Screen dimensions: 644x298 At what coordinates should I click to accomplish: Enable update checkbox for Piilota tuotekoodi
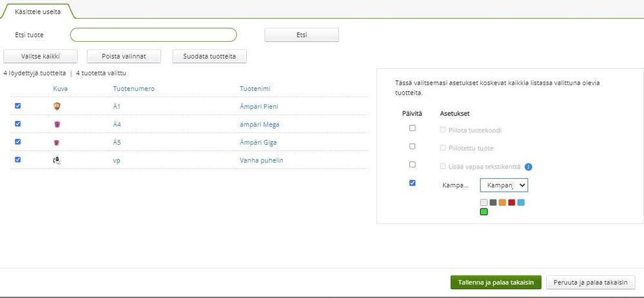[x=413, y=128]
